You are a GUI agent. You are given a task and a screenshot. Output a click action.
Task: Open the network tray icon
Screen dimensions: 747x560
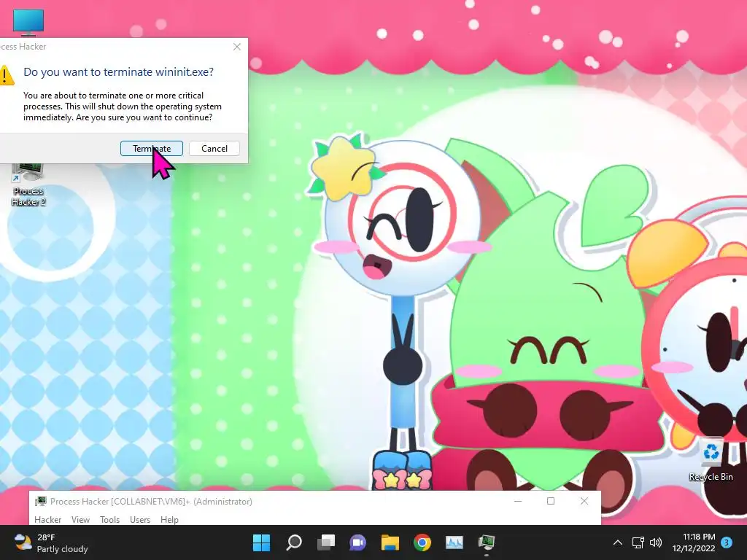(638, 542)
